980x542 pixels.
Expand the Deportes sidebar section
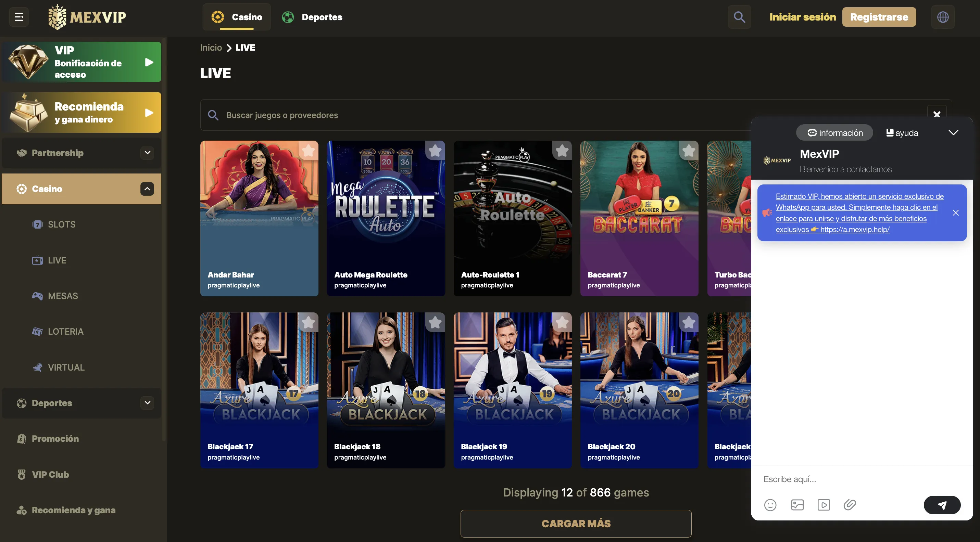pos(147,403)
